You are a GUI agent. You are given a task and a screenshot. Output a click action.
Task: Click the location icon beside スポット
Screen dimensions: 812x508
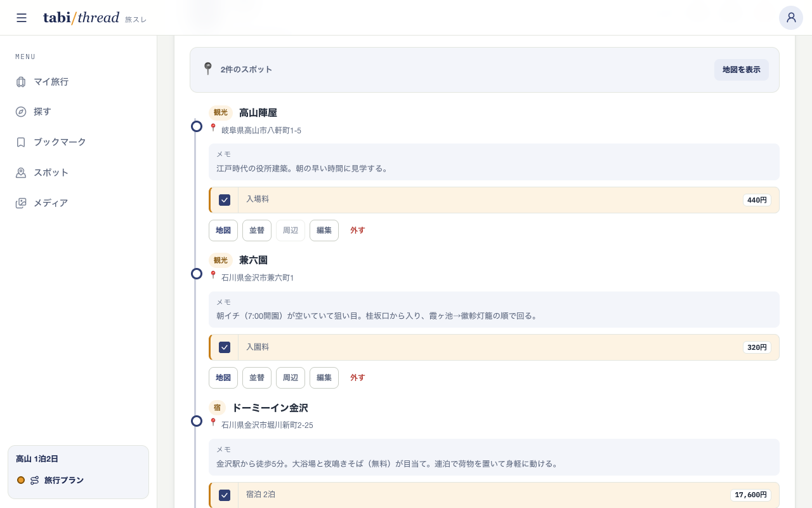[21, 173]
